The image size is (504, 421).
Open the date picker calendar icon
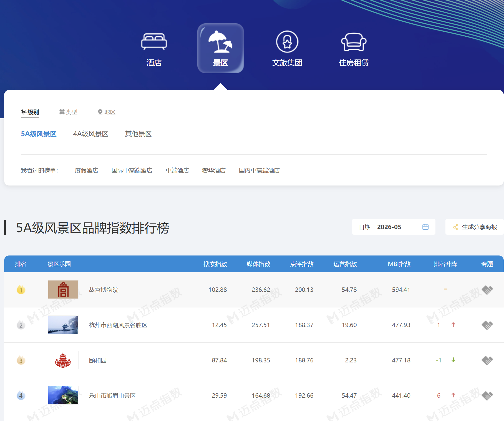pos(425,227)
